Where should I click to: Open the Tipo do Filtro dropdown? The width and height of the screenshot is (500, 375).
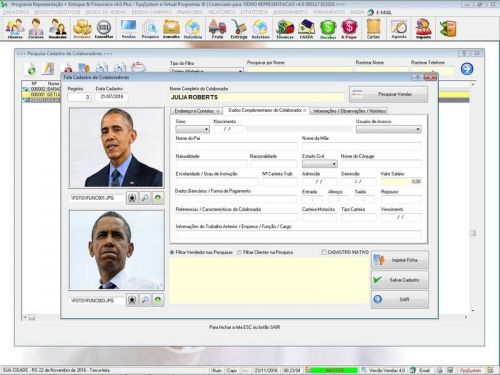(207, 70)
